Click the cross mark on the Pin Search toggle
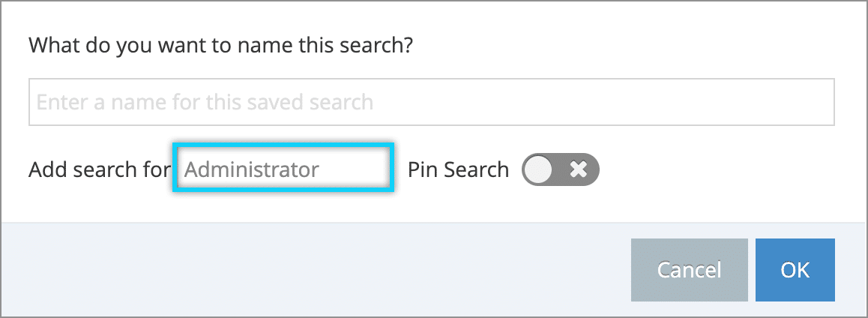Viewport: 868px width, 318px height. pyautogui.click(x=579, y=169)
